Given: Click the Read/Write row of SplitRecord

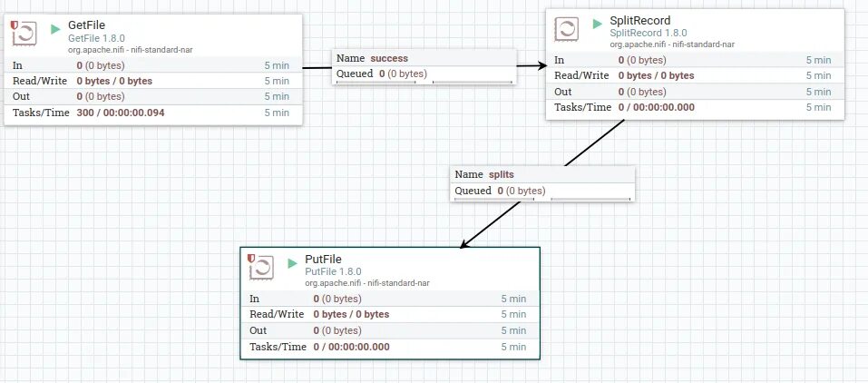Looking at the screenshot, I should [x=696, y=75].
